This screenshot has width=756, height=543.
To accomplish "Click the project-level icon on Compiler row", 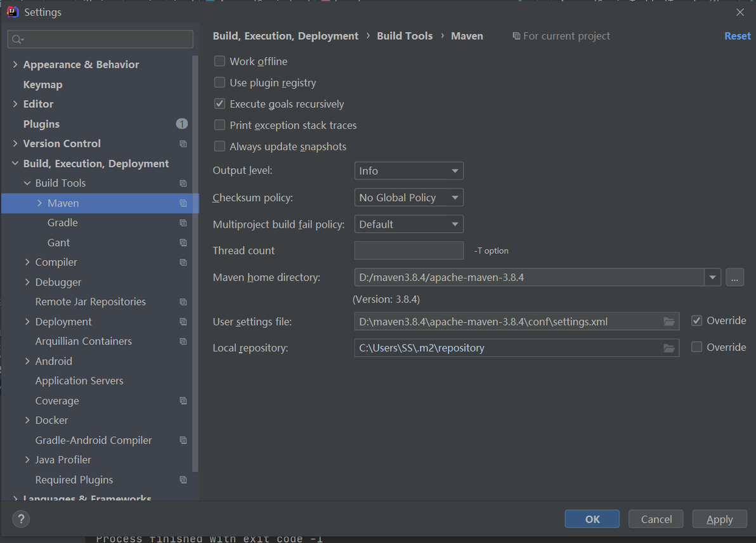I will click(183, 263).
